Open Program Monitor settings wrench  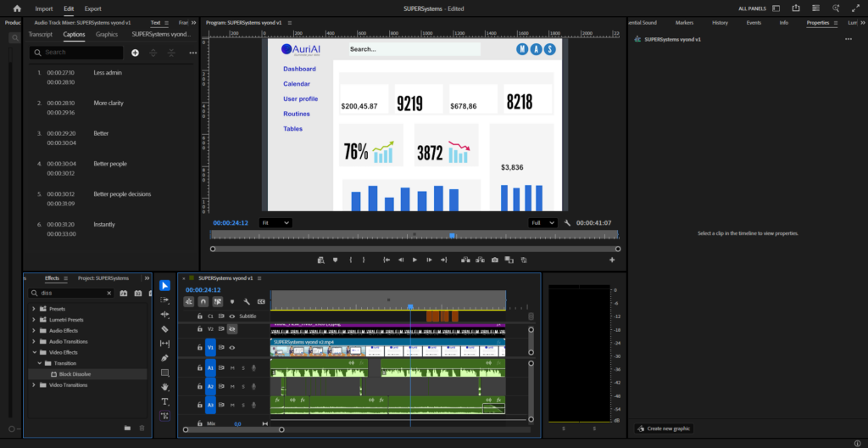pyautogui.click(x=567, y=223)
